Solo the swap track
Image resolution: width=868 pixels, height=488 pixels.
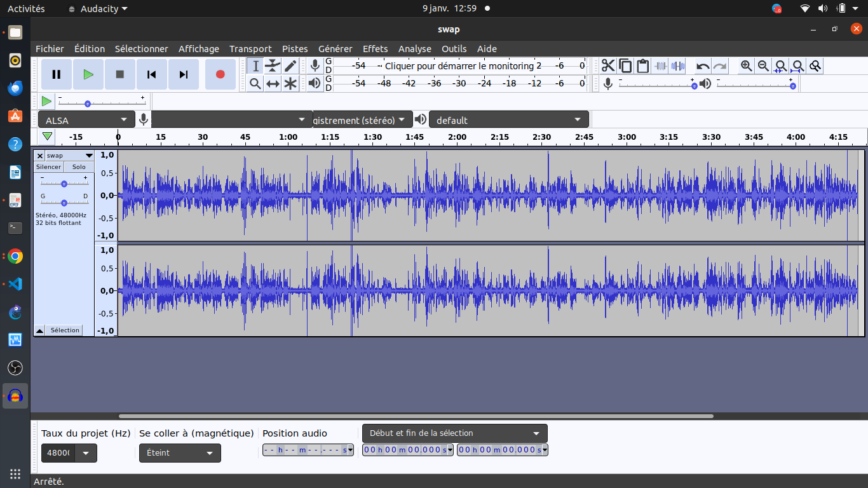pyautogui.click(x=79, y=167)
